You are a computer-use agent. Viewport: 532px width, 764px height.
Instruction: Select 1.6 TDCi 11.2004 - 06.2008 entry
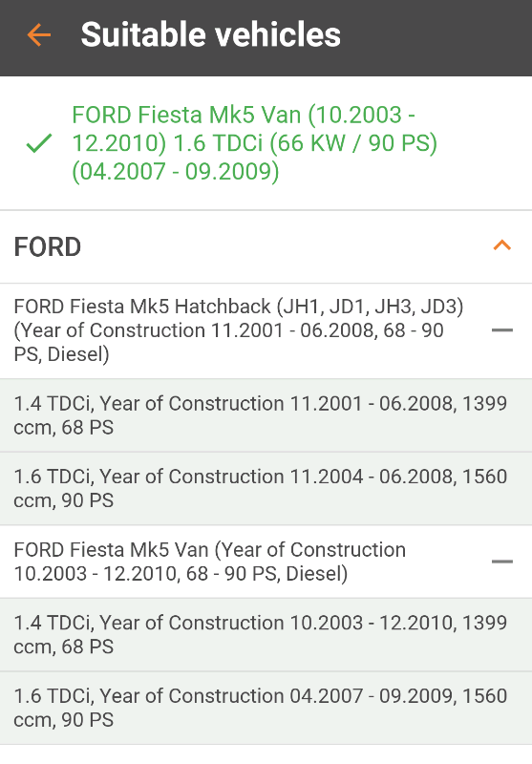click(x=266, y=489)
